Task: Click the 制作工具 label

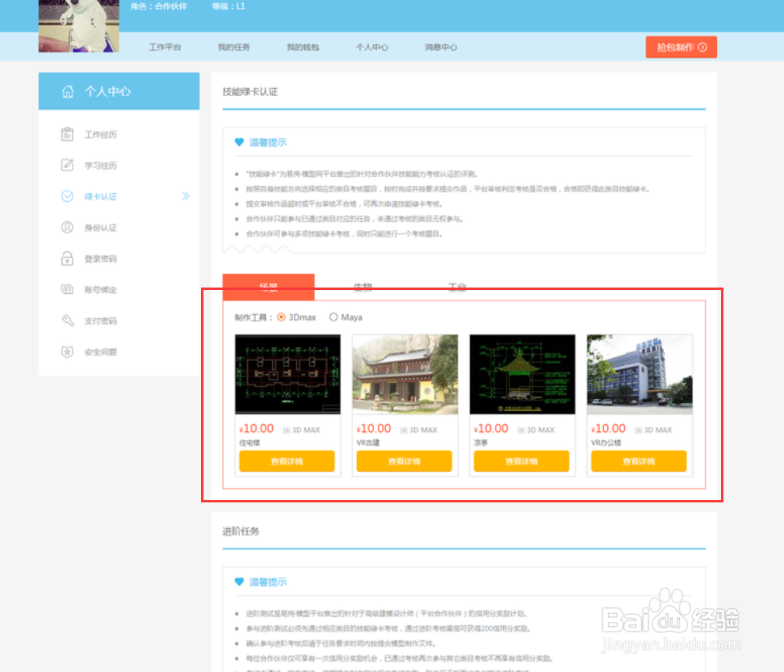Action: [x=254, y=317]
